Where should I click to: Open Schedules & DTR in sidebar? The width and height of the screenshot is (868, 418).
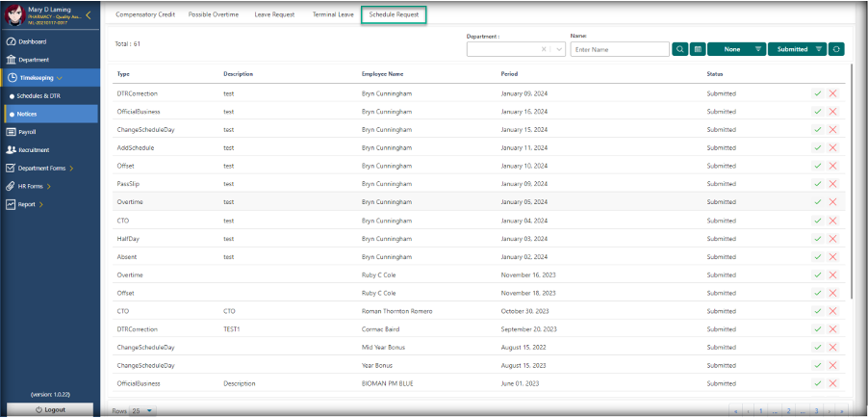[40, 96]
